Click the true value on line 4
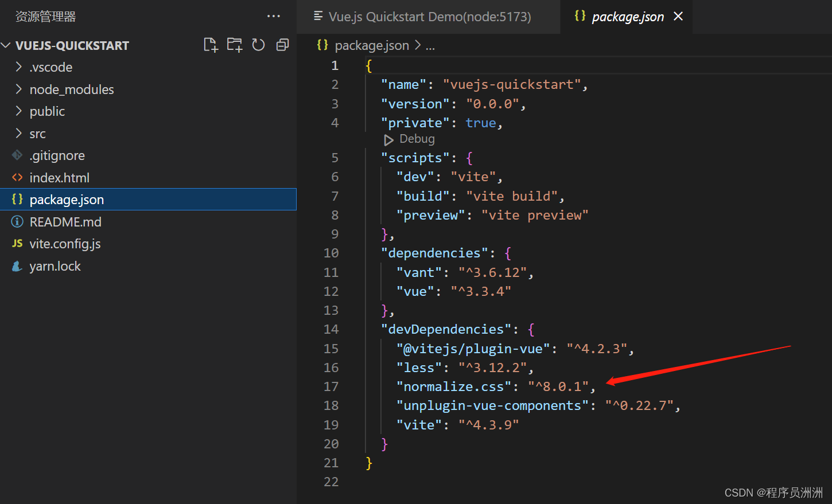 (x=481, y=123)
